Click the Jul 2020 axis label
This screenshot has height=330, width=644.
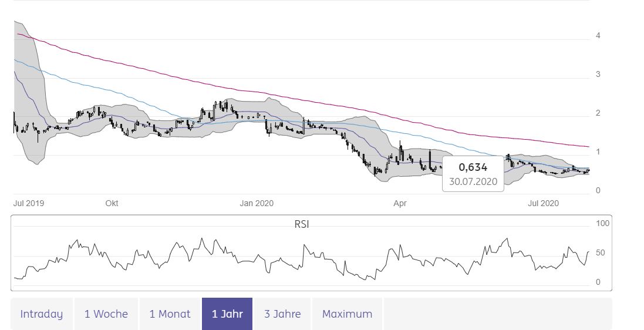click(x=543, y=203)
